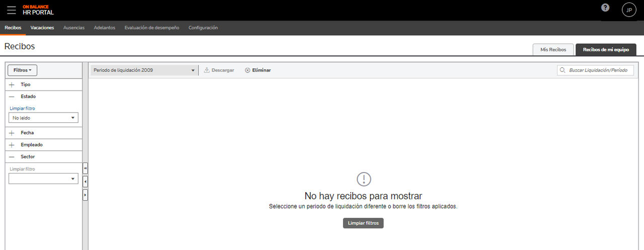
Task: Go to Adelantos
Action: tap(105, 28)
